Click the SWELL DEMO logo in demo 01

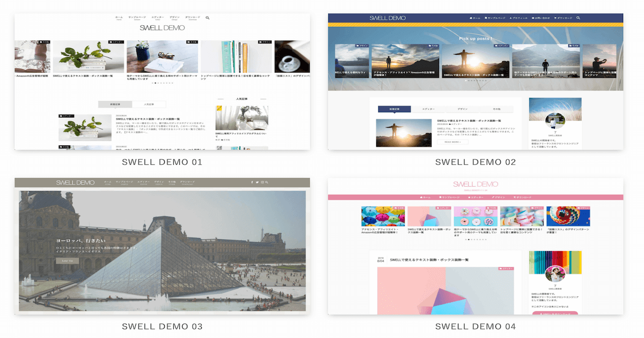[162, 28]
